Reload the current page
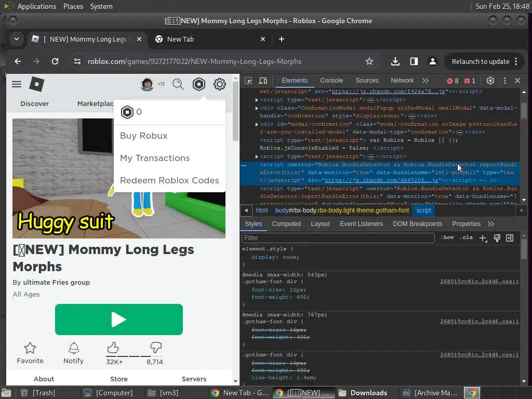The height and width of the screenshot is (399, 532). pyautogui.click(x=55, y=61)
